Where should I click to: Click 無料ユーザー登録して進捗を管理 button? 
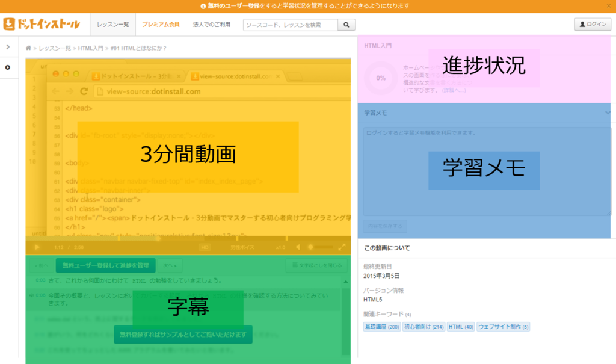point(106,265)
